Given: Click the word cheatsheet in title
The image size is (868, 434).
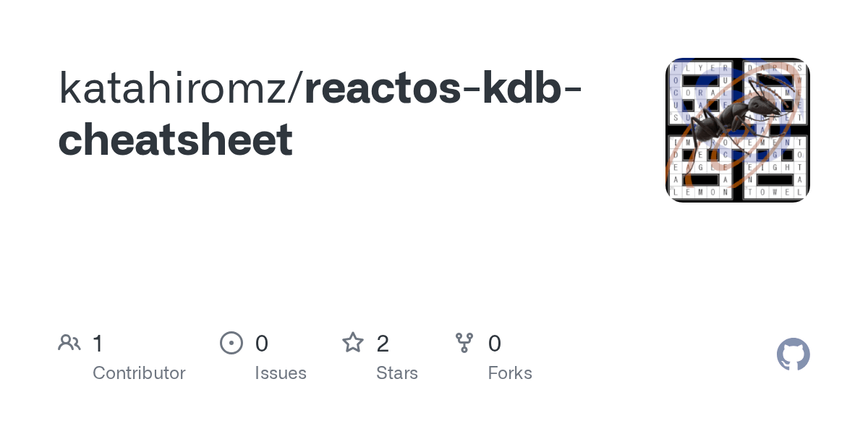Looking at the screenshot, I should click(x=176, y=140).
